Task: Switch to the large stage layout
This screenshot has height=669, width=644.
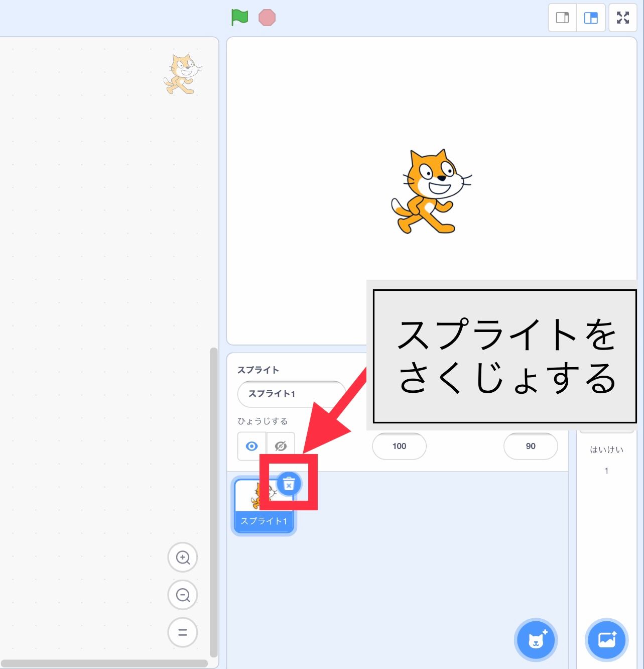Action: (x=590, y=18)
